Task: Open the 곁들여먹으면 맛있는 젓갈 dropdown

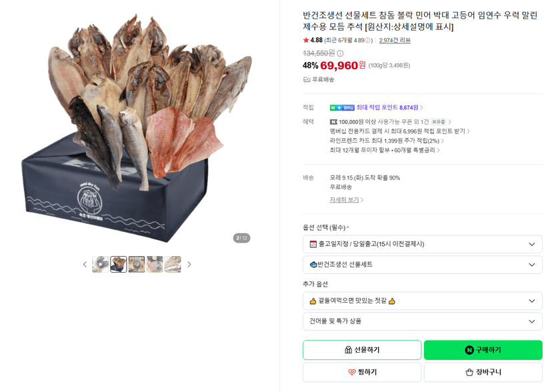Action: (x=423, y=301)
